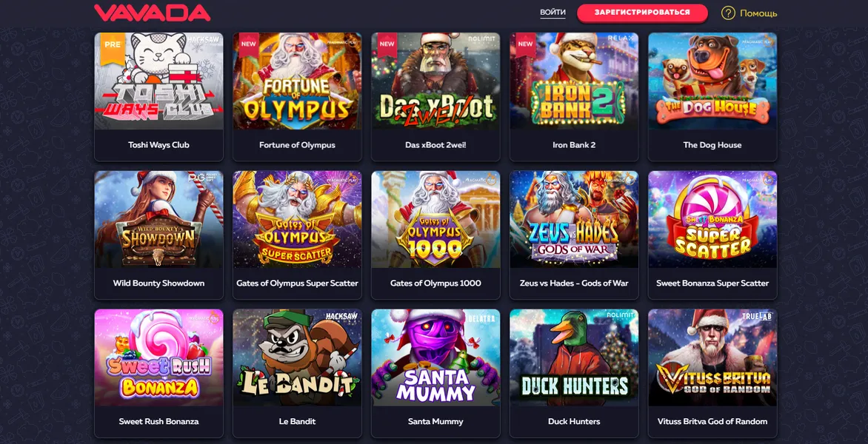
Task: Click the Зарегистрироваться register button
Action: (642, 13)
